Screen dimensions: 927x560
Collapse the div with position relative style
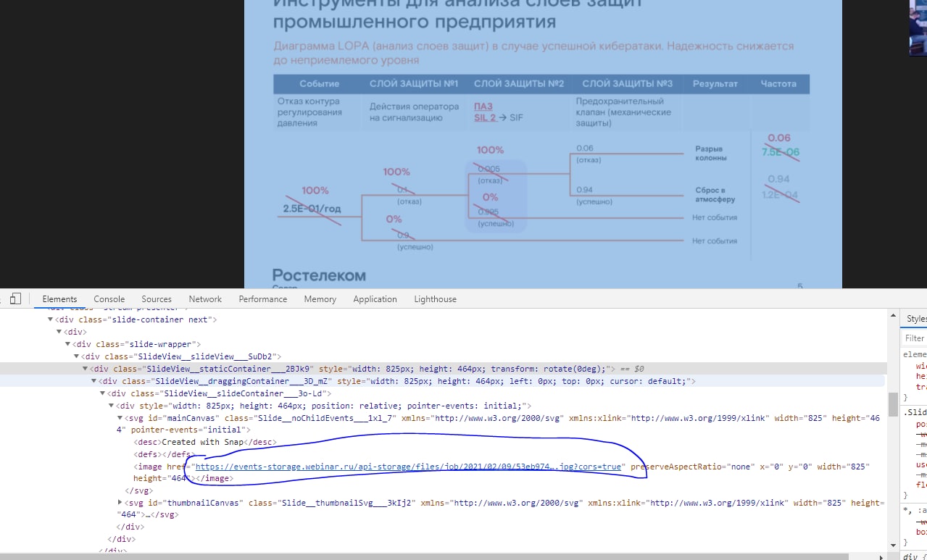click(112, 406)
